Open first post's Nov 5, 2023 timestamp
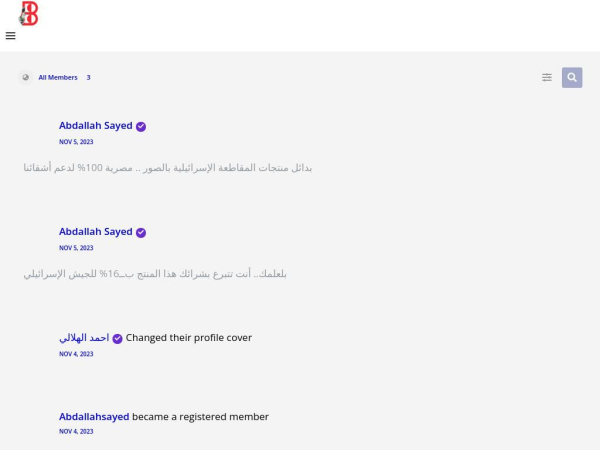This screenshot has height=450, width=600. [x=76, y=142]
